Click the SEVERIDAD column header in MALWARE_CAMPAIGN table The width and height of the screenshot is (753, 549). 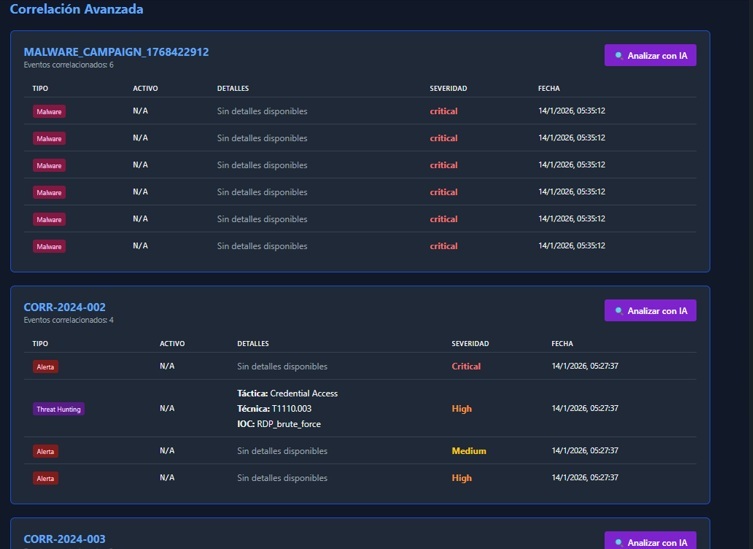pos(448,89)
